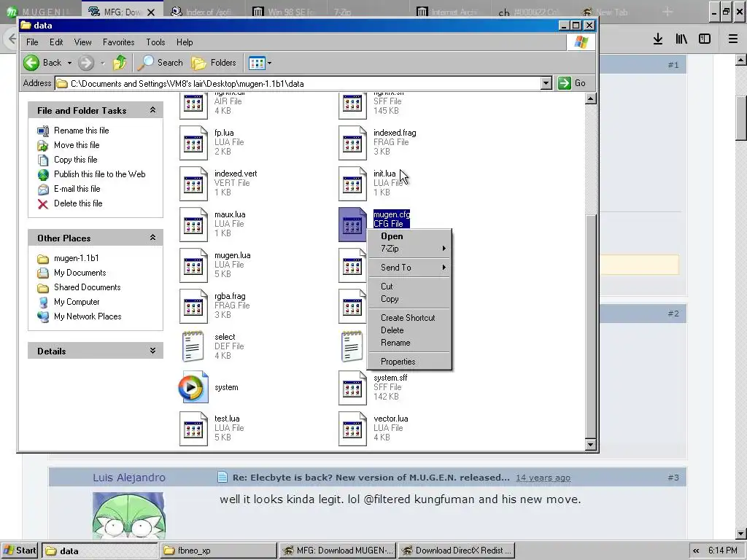Click the Explorer scrollbar down arrow
747x560 pixels.
pos(590,445)
